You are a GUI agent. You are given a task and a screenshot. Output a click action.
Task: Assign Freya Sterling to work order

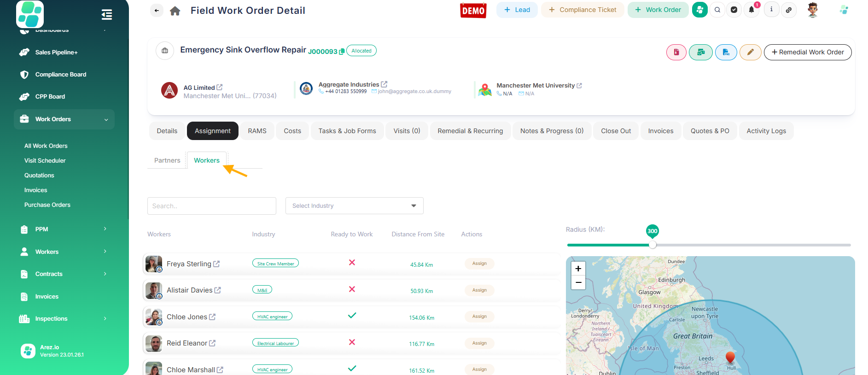479,264
